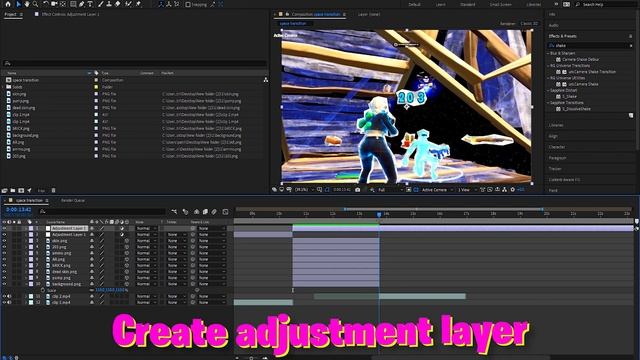This screenshot has height=360, width=640.
Task: Select the Hand tool
Action: [x=27, y=4]
